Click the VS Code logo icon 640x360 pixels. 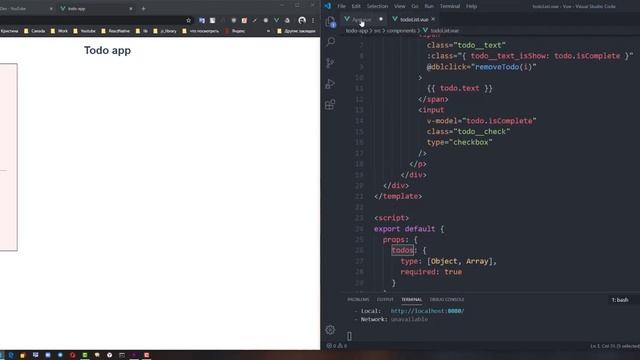(x=328, y=6)
